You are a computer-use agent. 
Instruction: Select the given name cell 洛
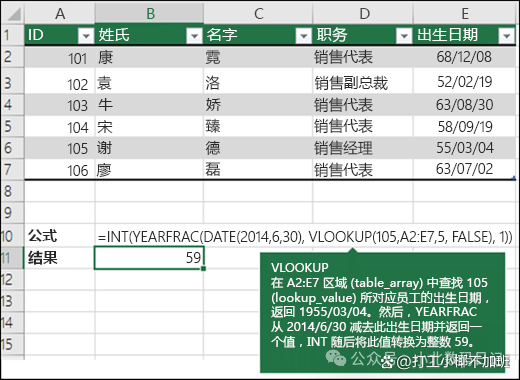(x=258, y=81)
